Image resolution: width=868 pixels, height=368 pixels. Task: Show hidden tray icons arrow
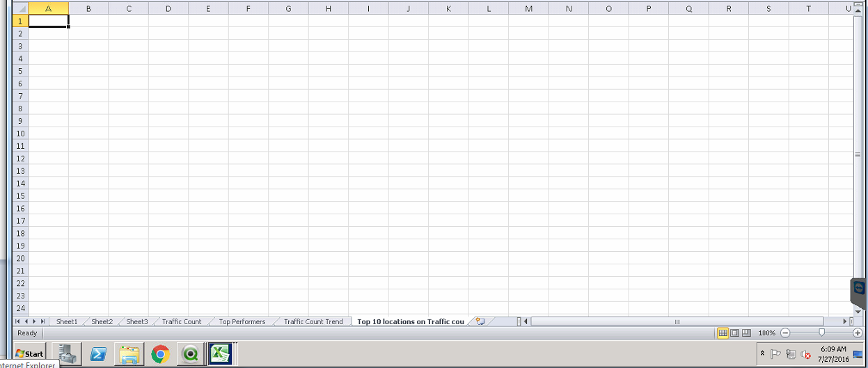click(762, 354)
